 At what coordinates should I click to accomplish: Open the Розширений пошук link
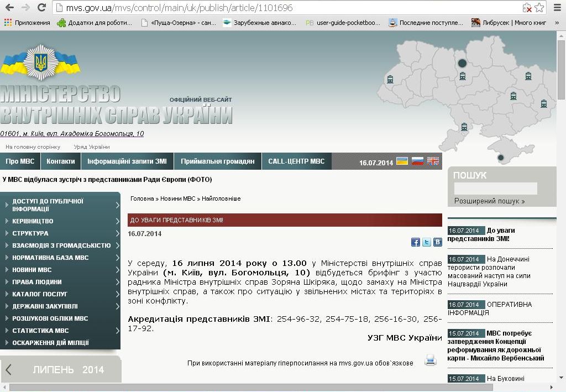tap(489, 201)
